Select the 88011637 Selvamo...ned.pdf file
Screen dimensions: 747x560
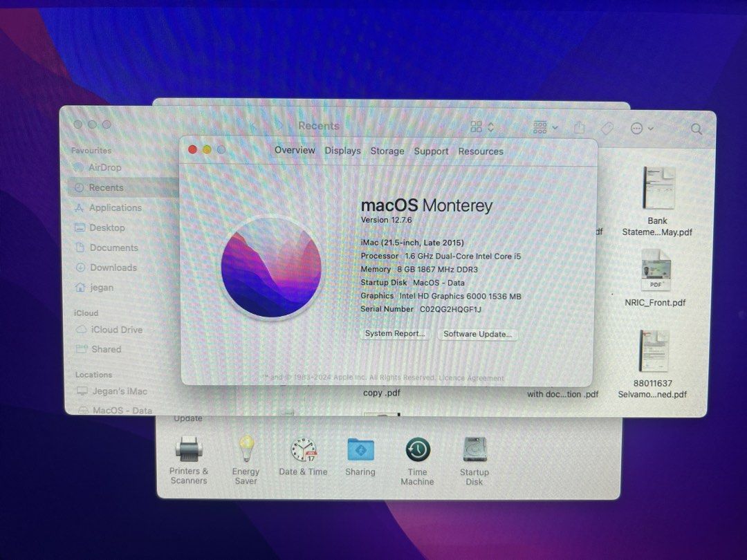coord(653,364)
